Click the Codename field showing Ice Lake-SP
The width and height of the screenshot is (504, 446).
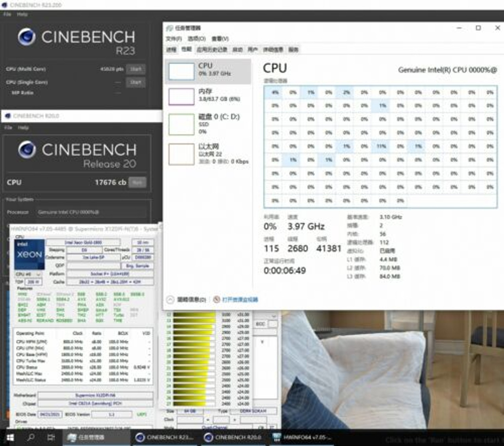pos(94,257)
